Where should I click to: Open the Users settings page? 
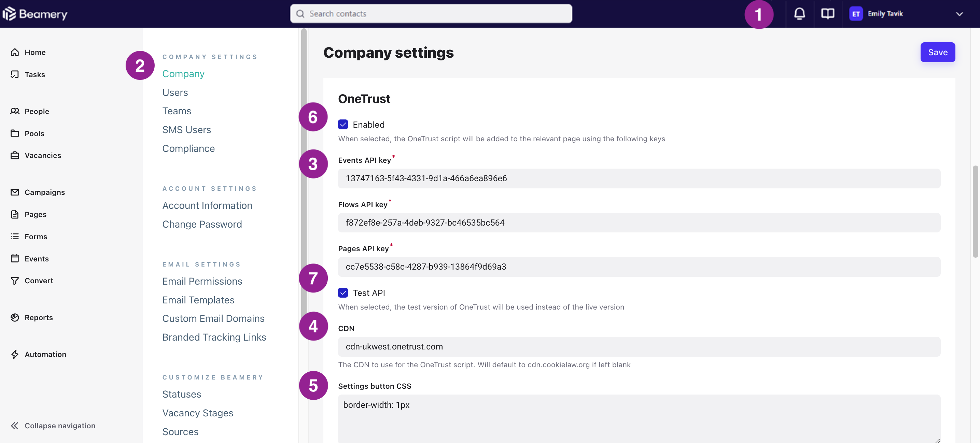[175, 92]
